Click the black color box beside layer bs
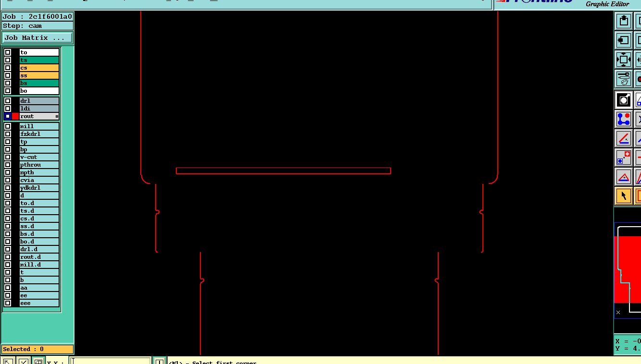641x364 pixels. tap(15, 83)
